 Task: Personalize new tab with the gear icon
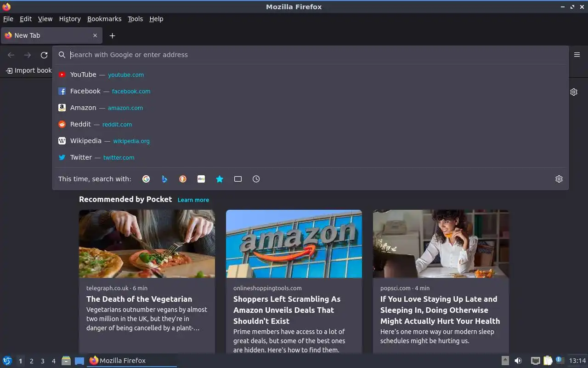(x=574, y=92)
